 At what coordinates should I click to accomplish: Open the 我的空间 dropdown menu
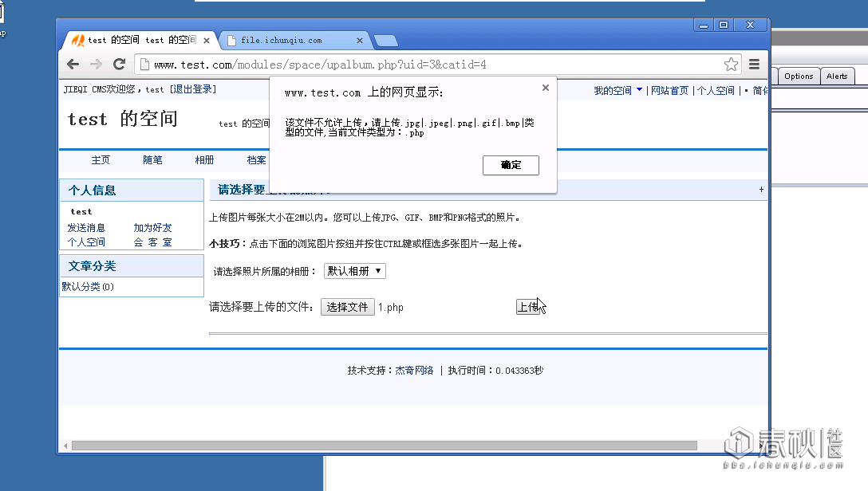tap(617, 90)
